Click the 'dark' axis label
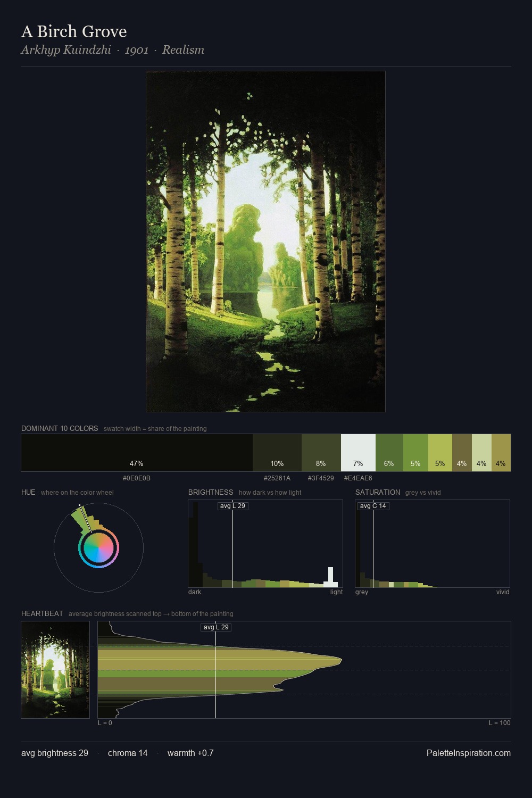 point(195,592)
